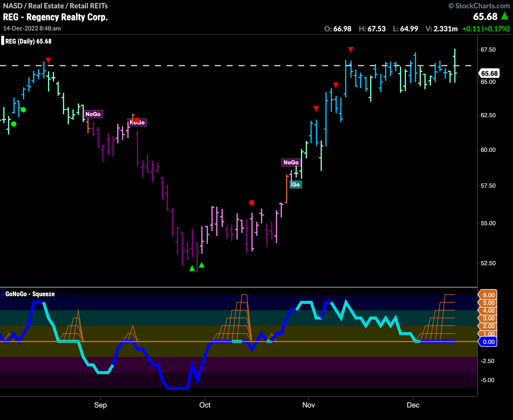Click the first NoGo label in late August
This screenshot has width=513, height=420.
93,114
